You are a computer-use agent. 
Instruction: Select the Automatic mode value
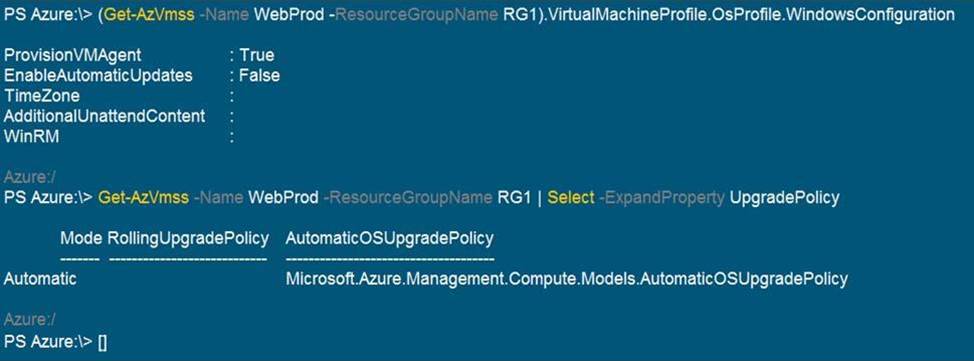[40, 279]
